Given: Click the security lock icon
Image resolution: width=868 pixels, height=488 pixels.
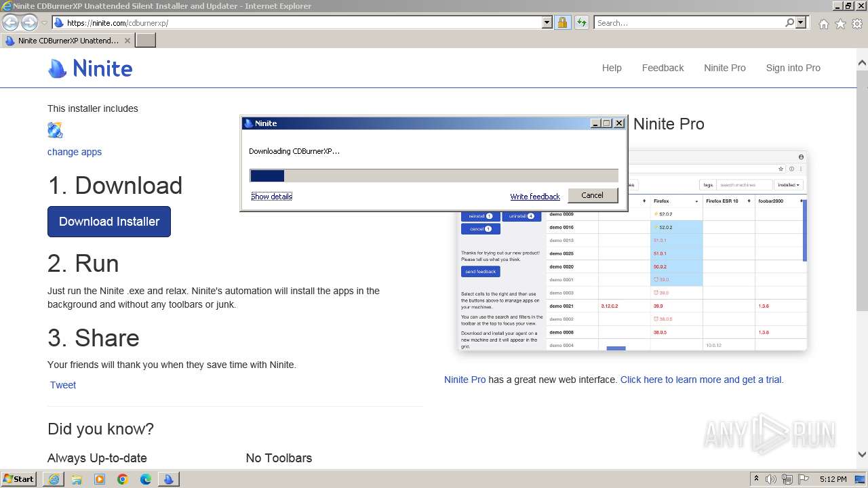Looking at the screenshot, I should [x=562, y=23].
